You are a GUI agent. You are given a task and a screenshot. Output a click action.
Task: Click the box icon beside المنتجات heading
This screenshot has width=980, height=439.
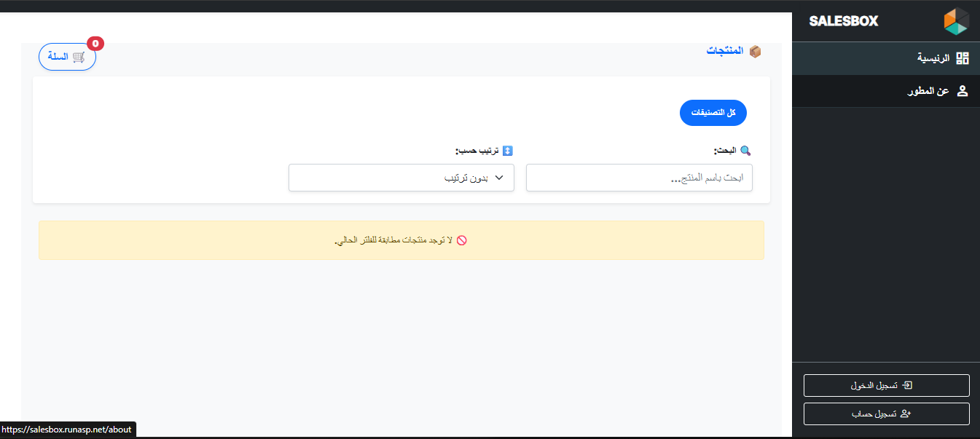pos(756,52)
